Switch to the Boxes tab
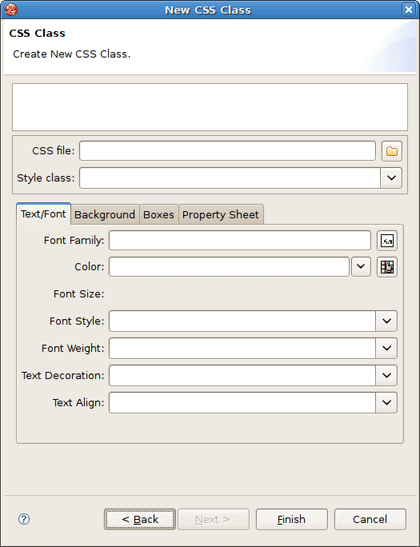Screen dimensions: 420x547 tap(159, 215)
